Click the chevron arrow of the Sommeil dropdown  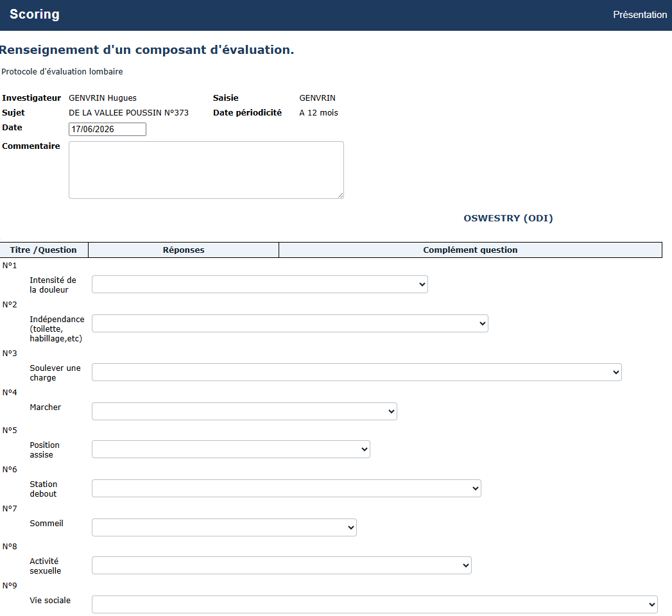click(351, 527)
